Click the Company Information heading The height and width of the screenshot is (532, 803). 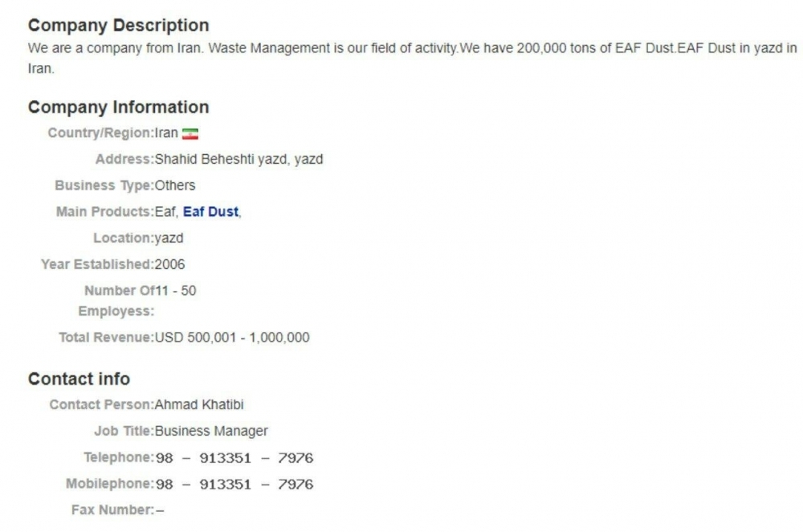[x=118, y=107]
